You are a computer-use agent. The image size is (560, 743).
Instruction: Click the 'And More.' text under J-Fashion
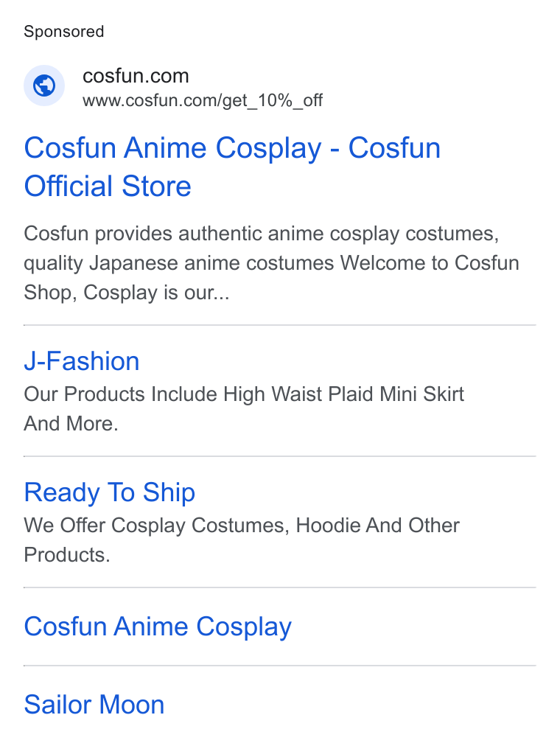[71, 424]
